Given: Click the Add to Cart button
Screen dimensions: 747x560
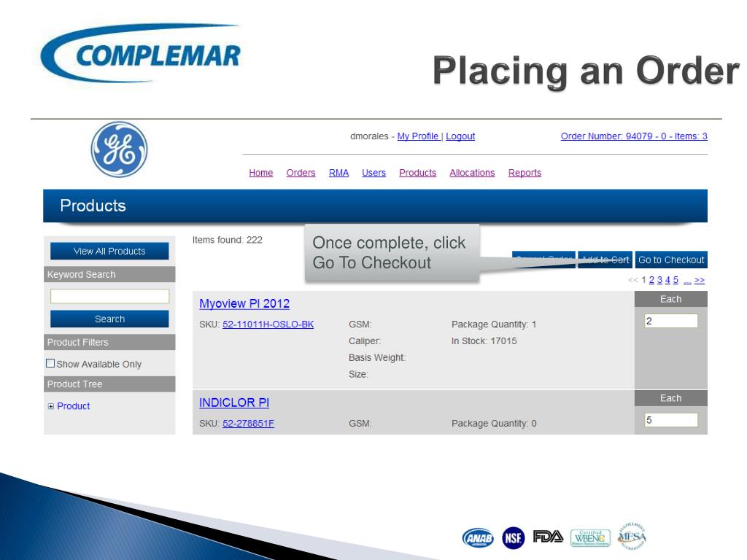Looking at the screenshot, I should click(605, 260).
